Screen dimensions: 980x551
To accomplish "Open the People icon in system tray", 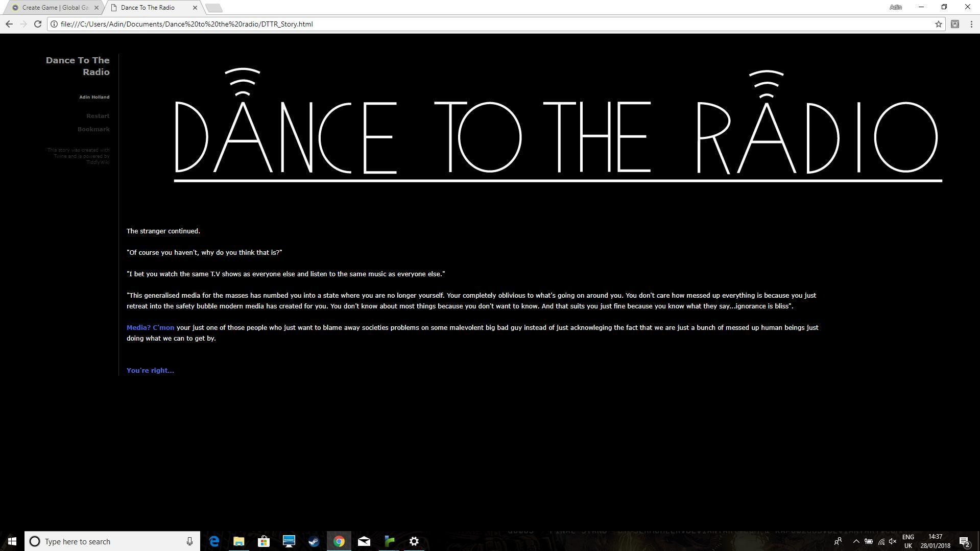I will click(x=838, y=541).
